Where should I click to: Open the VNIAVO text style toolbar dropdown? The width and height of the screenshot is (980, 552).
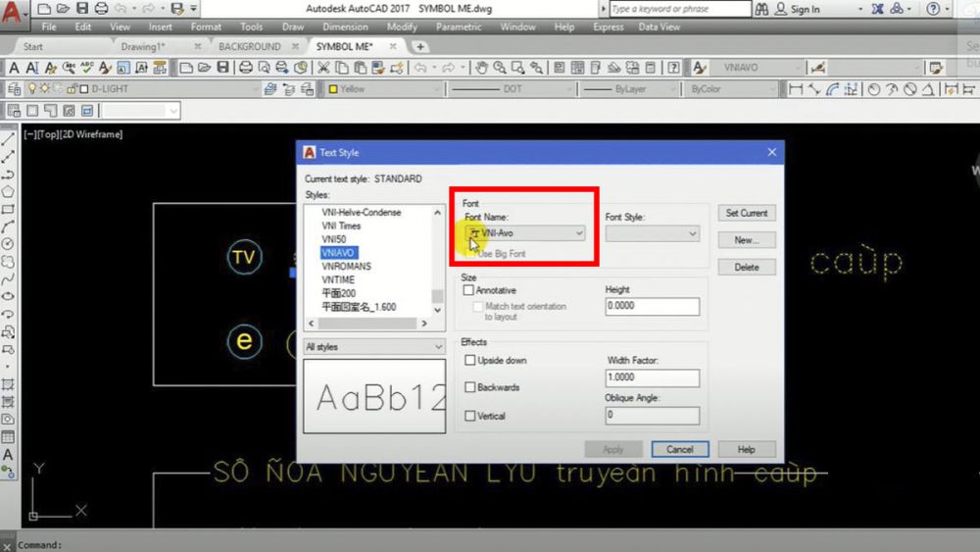757,68
